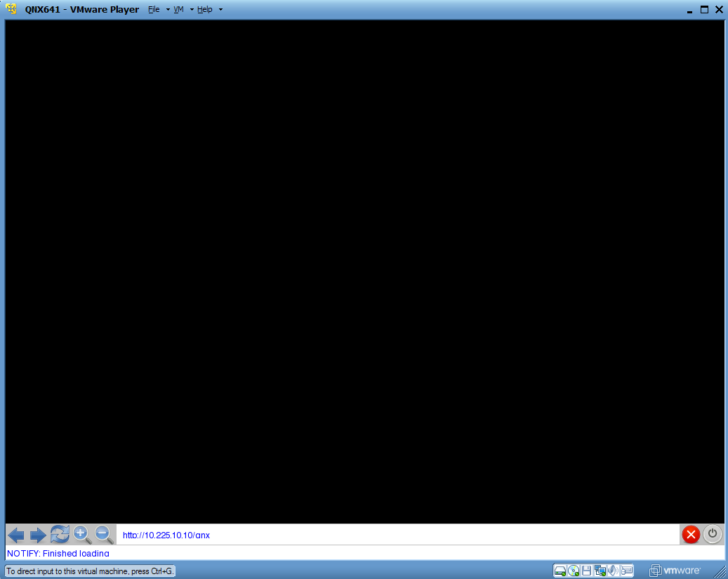Zoom out with the minus magnifier
728x579 pixels.
coord(104,534)
